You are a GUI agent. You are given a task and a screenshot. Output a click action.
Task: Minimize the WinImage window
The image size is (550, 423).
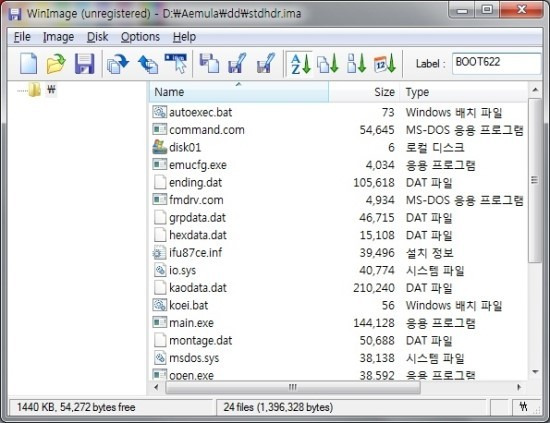462,10
